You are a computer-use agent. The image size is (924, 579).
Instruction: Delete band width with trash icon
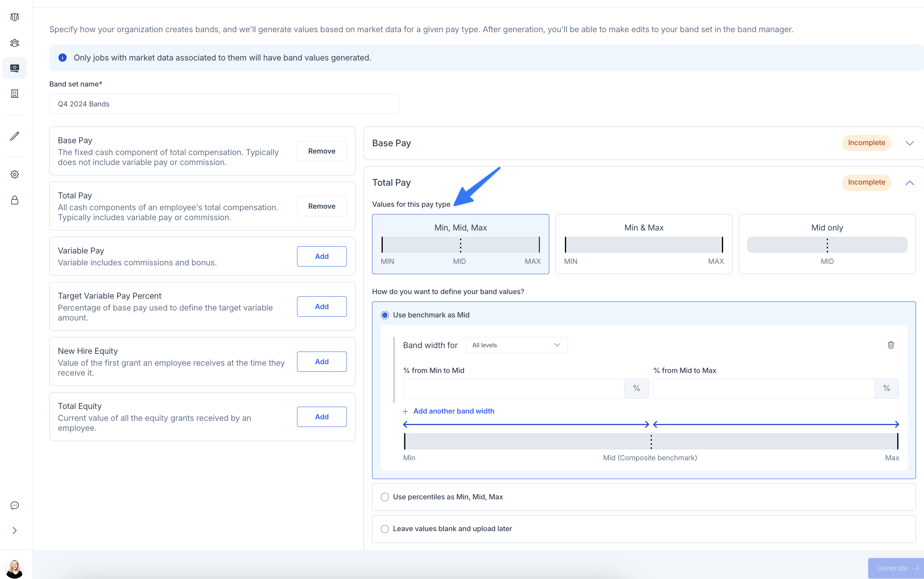click(891, 345)
